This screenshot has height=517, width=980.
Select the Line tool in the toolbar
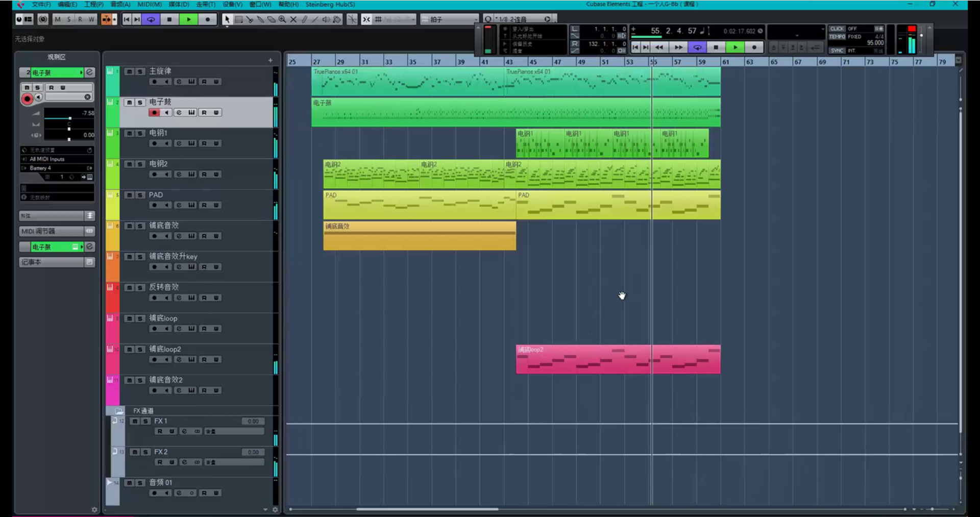tap(315, 19)
